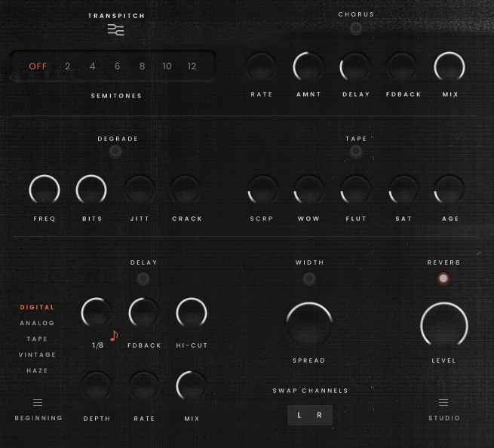Screen dimensions: 494x448
Task: Click the Tape Wow knob
Action: click(309, 190)
